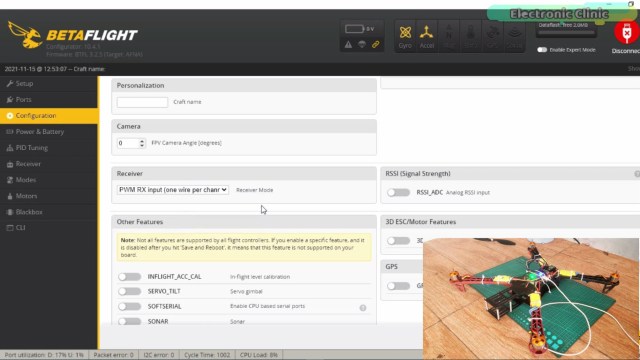The height and width of the screenshot is (360, 640).
Task: Go to Power & Battery tab
Action: click(x=49, y=132)
